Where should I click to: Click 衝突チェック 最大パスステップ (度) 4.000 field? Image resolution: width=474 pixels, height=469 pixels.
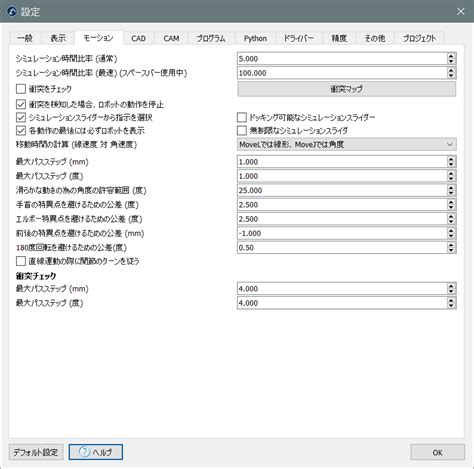342,303
